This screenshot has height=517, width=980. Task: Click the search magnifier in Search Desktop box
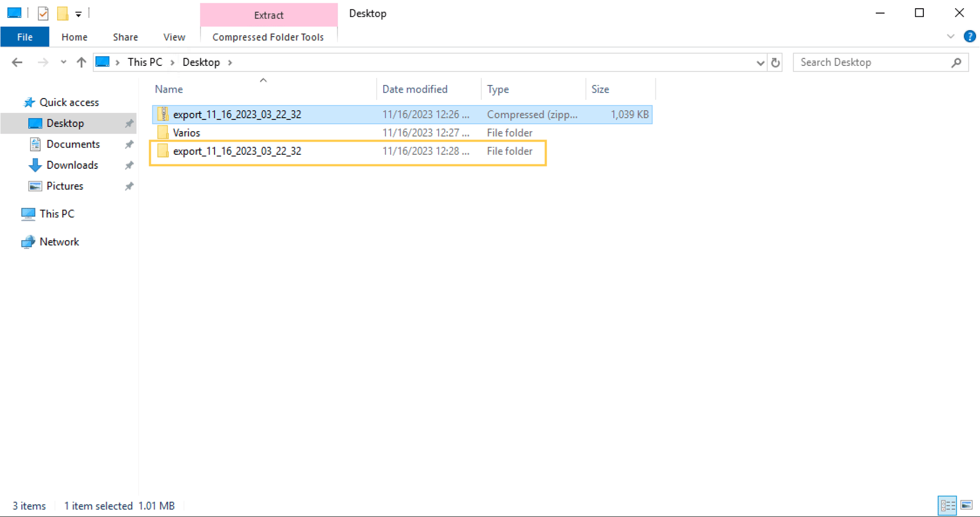(x=957, y=62)
